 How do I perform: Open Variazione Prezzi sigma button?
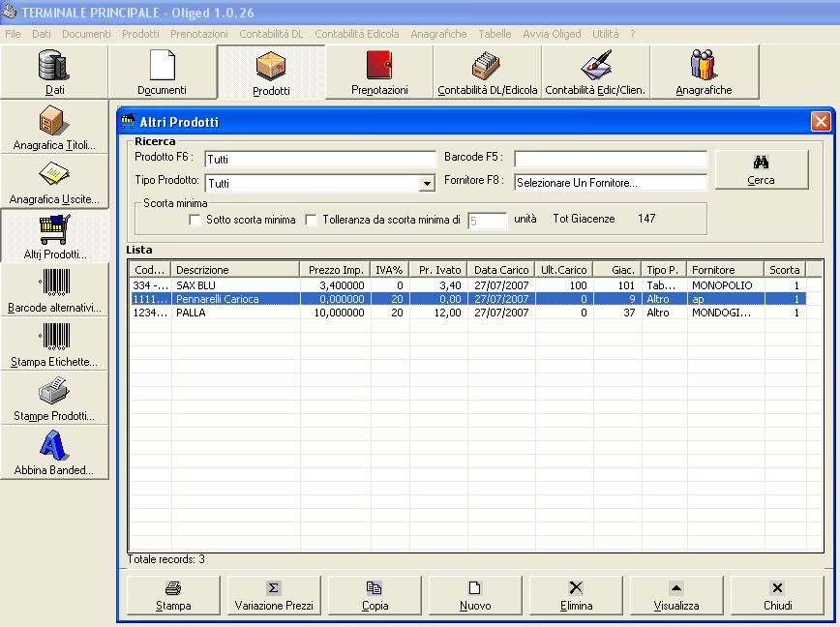pyautogui.click(x=274, y=595)
